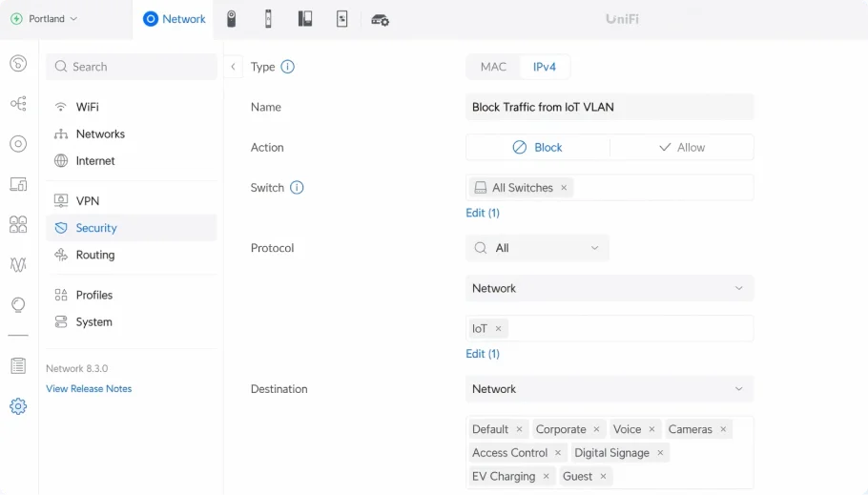Open the settings gear icon in left rail
Viewport: 868px width, 495px height.
[18, 406]
